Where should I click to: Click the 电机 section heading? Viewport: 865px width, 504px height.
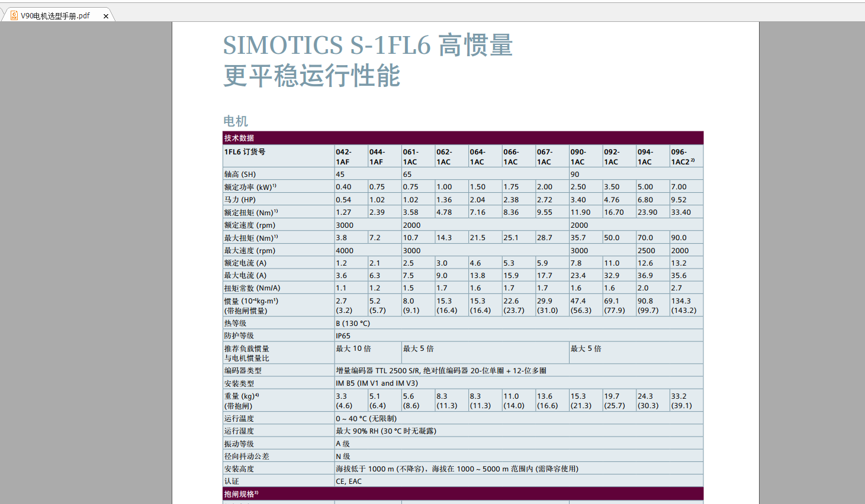[235, 121]
